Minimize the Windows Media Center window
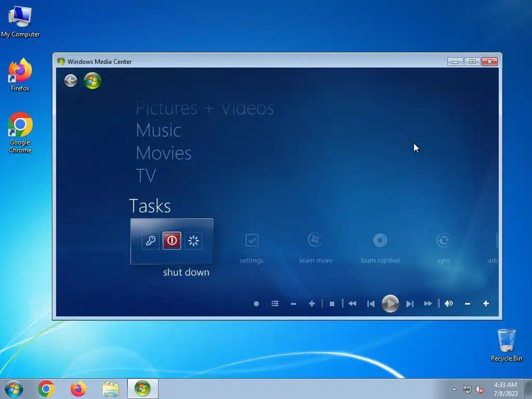Viewport: 532px width, 399px height. click(x=455, y=61)
